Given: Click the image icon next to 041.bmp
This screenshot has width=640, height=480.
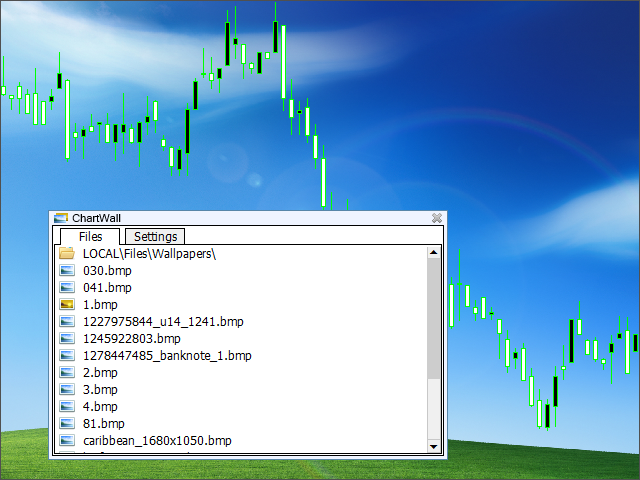Looking at the screenshot, I should click(x=67, y=287).
